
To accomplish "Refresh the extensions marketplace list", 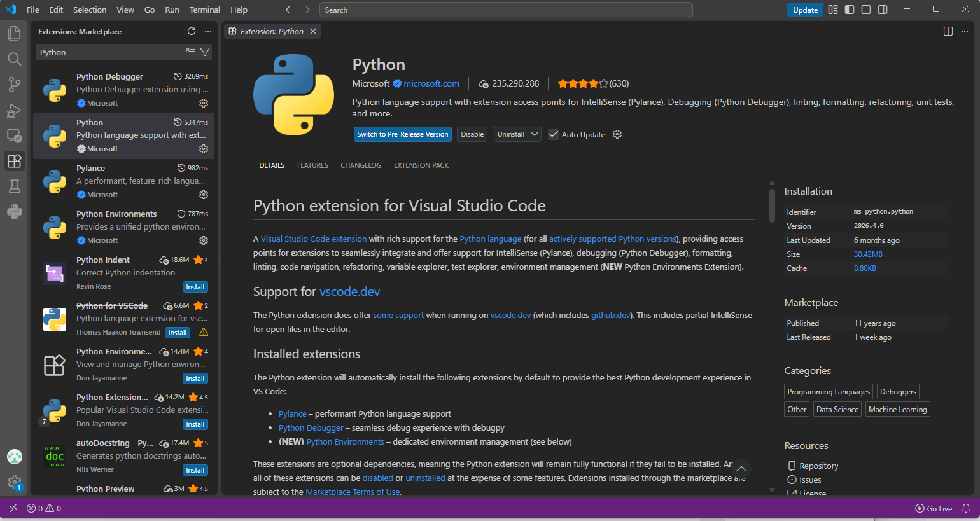I will (192, 31).
